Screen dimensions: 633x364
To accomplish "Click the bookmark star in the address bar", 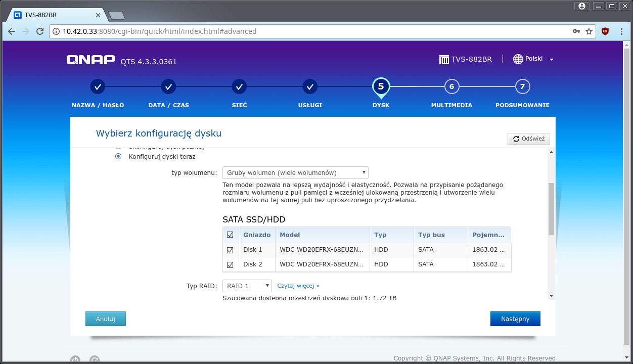I will point(590,31).
